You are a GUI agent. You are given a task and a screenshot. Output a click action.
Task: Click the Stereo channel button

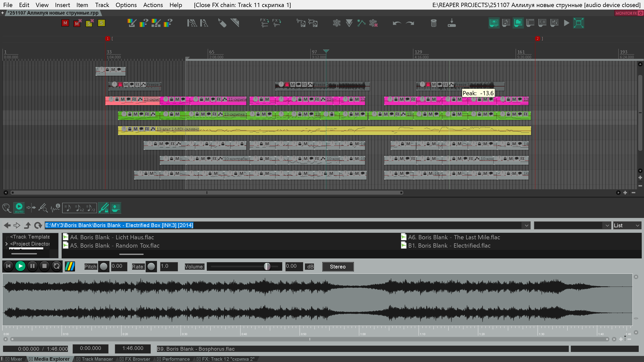point(338,267)
